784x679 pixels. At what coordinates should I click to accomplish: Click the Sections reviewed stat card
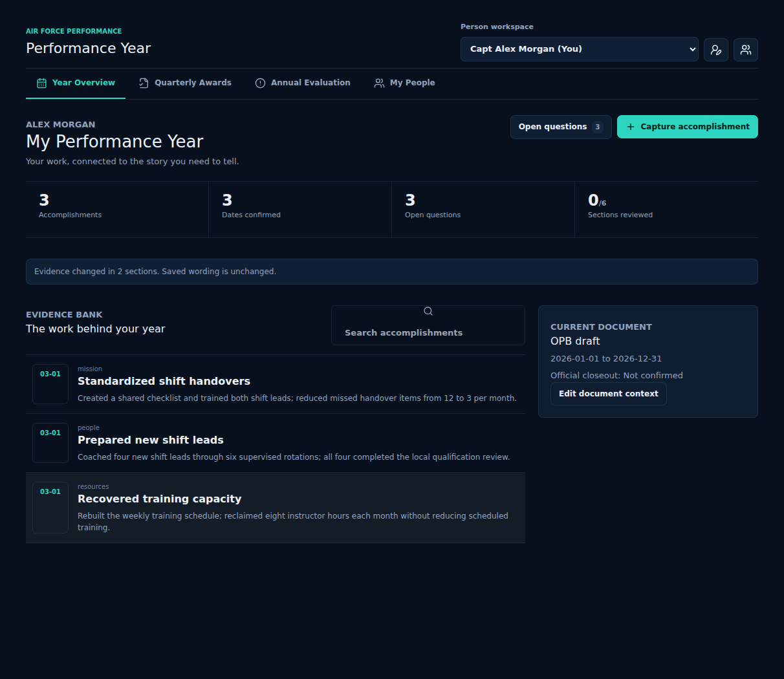[666, 210]
